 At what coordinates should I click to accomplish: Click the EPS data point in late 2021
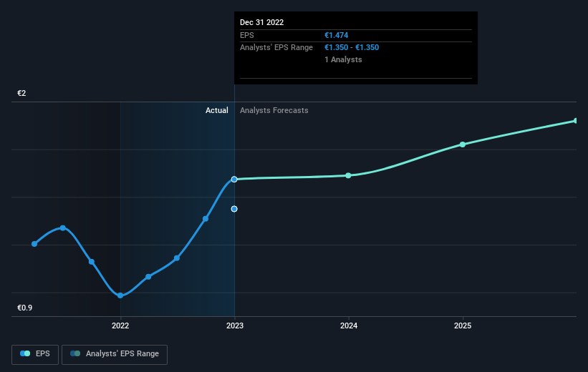tap(92, 262)
